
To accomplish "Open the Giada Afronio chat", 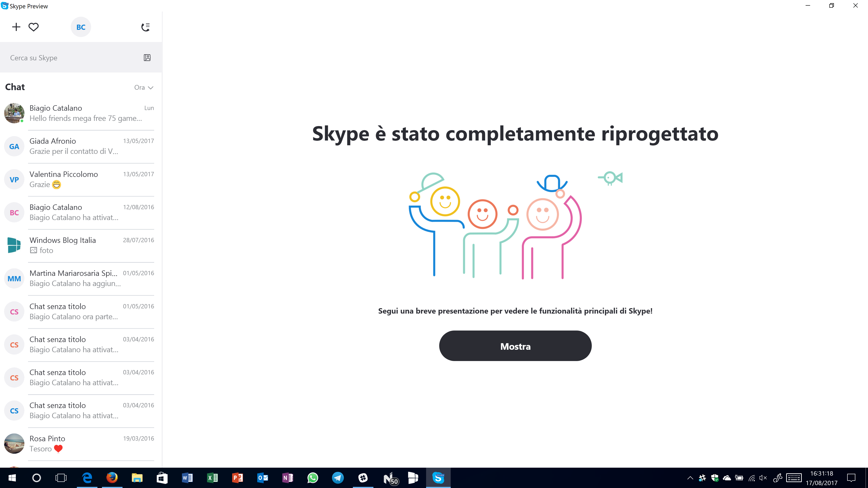I will point(81,146).
